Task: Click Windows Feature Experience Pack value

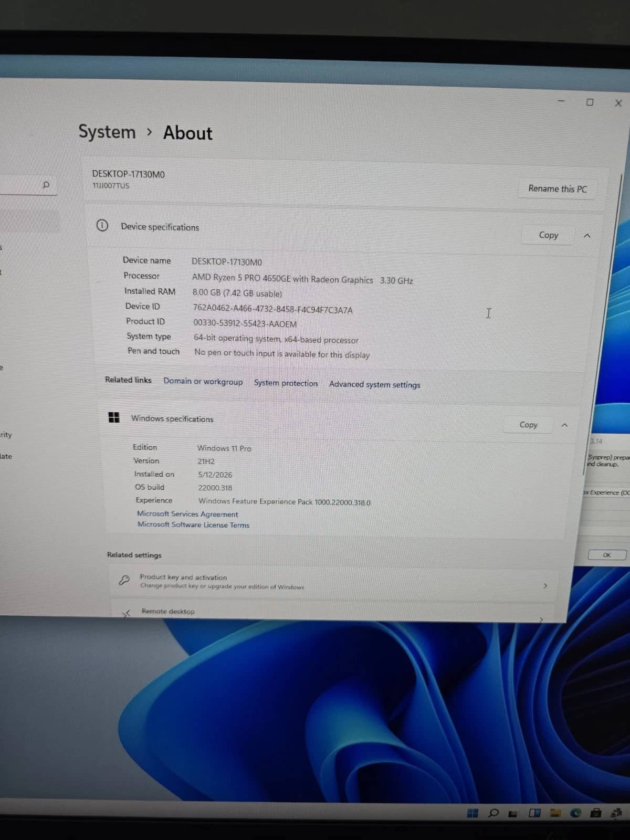Action: (x=284, y=502)
